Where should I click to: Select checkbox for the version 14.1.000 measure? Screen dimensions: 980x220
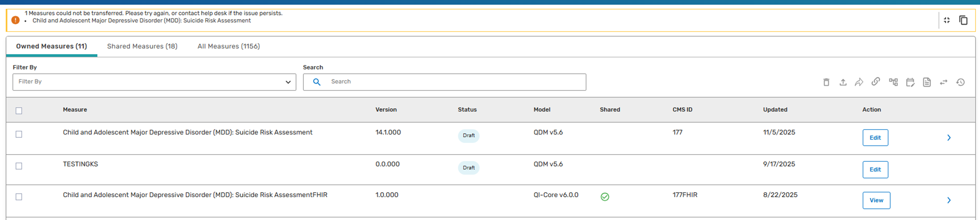click(19, 134)
